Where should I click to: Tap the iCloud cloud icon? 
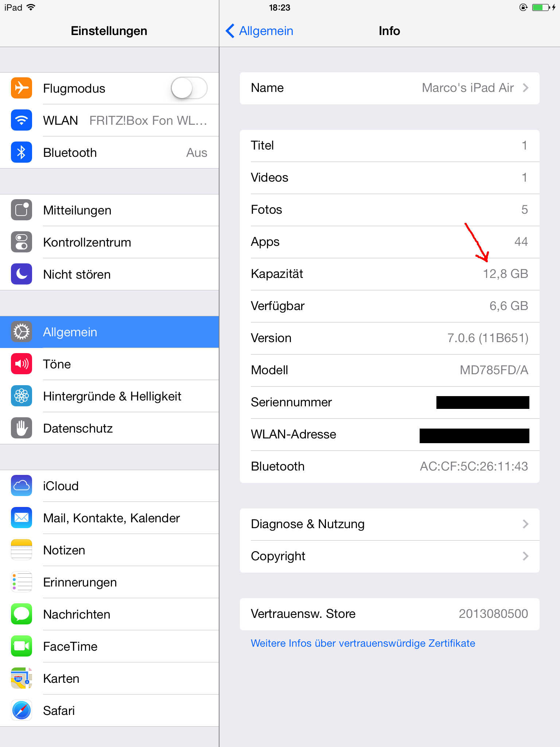(x=22, y=485)
